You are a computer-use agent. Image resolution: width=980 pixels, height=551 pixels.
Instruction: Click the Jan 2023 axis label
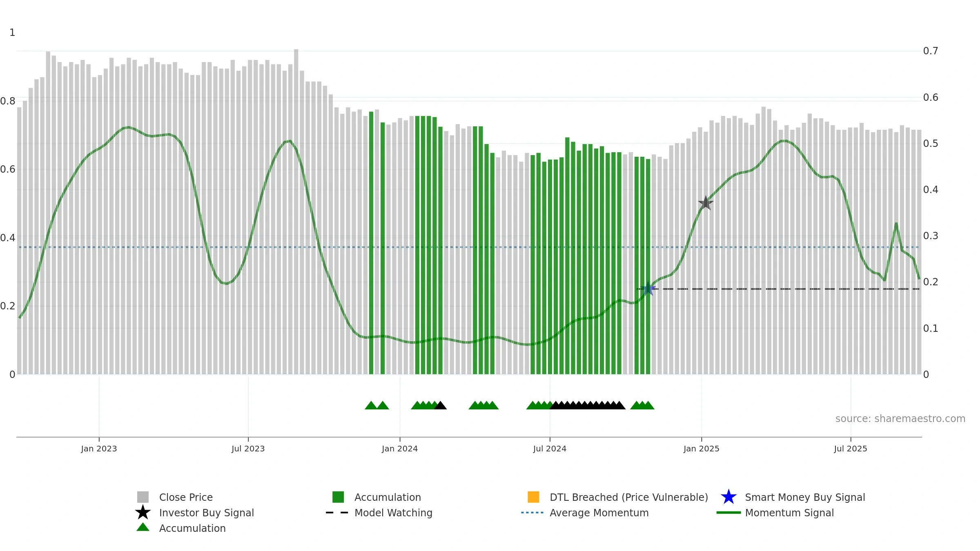(x=99, y=449)
